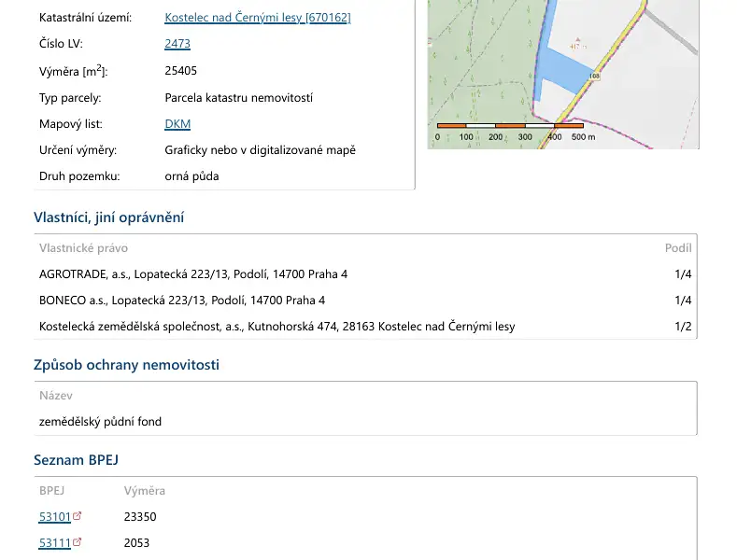Screen dimensions: 737x560
Task: Select Kostelecká zemědělská společnost owner row
Action: 365,327
